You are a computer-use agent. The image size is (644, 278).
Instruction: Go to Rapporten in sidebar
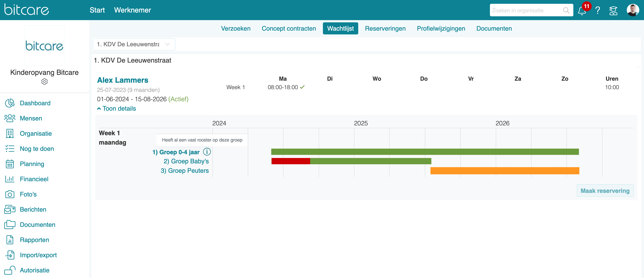click(34, 240)
